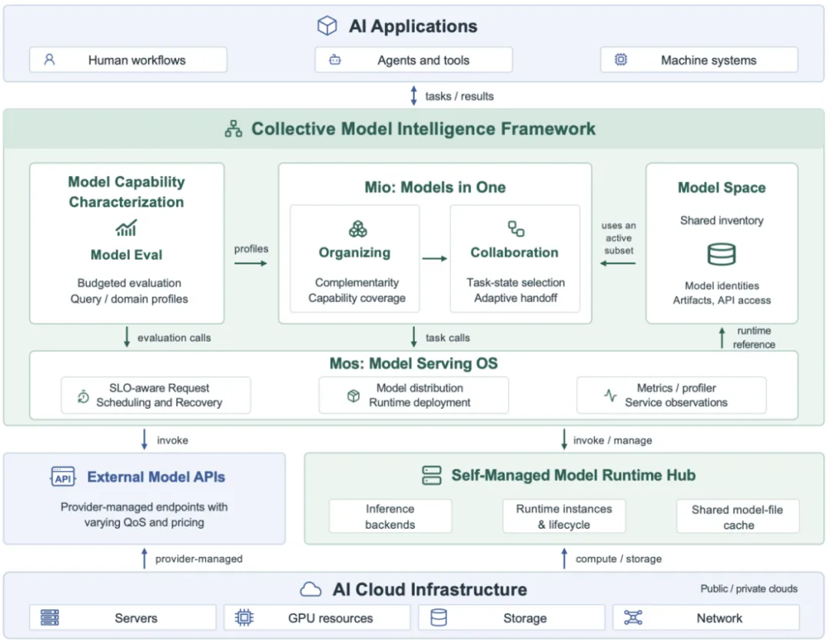
Task: Click the robot icon in Agents and tools
Action: [334, 60]
